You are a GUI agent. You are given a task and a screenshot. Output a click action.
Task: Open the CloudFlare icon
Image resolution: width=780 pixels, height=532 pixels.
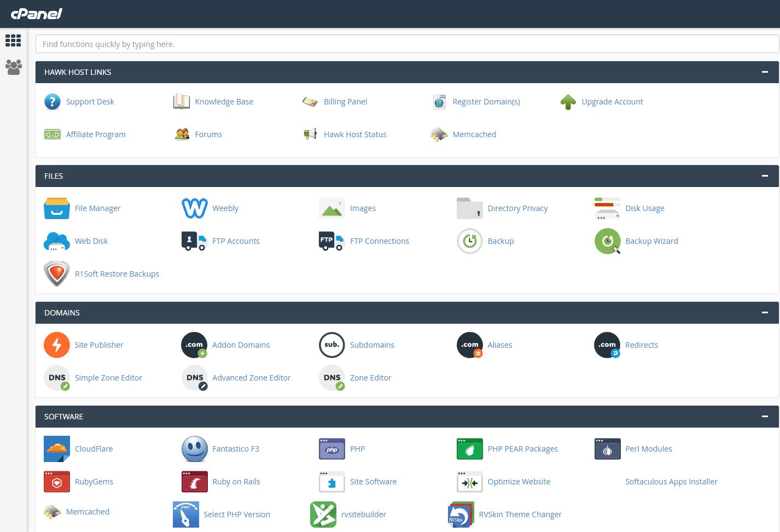point(57,449)
